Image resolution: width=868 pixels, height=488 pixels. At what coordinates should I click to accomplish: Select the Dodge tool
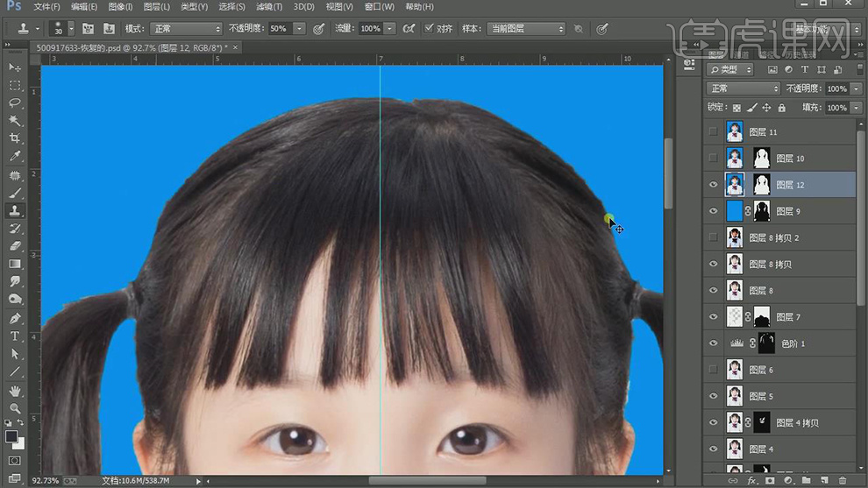click(x=15, y=300)
